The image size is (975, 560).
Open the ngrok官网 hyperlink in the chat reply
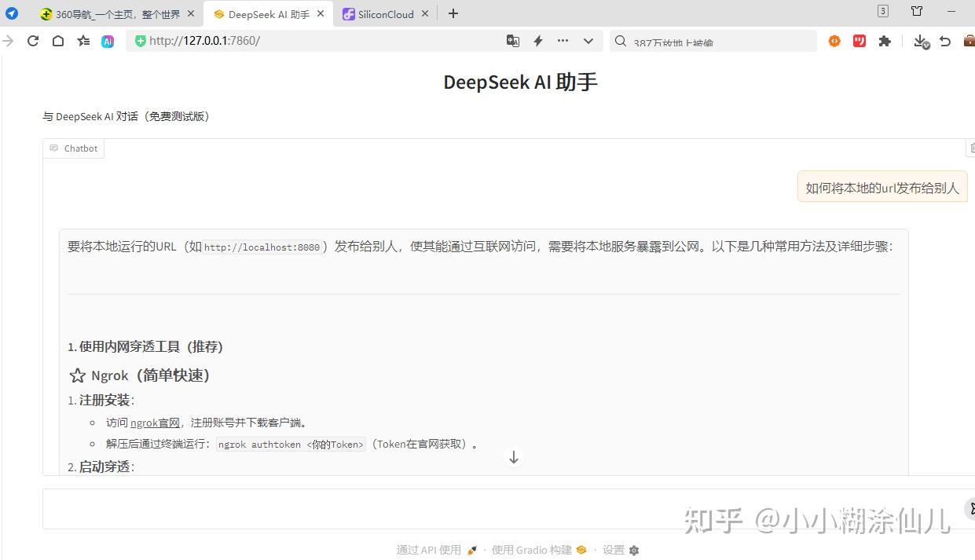(x=154, y=422)
